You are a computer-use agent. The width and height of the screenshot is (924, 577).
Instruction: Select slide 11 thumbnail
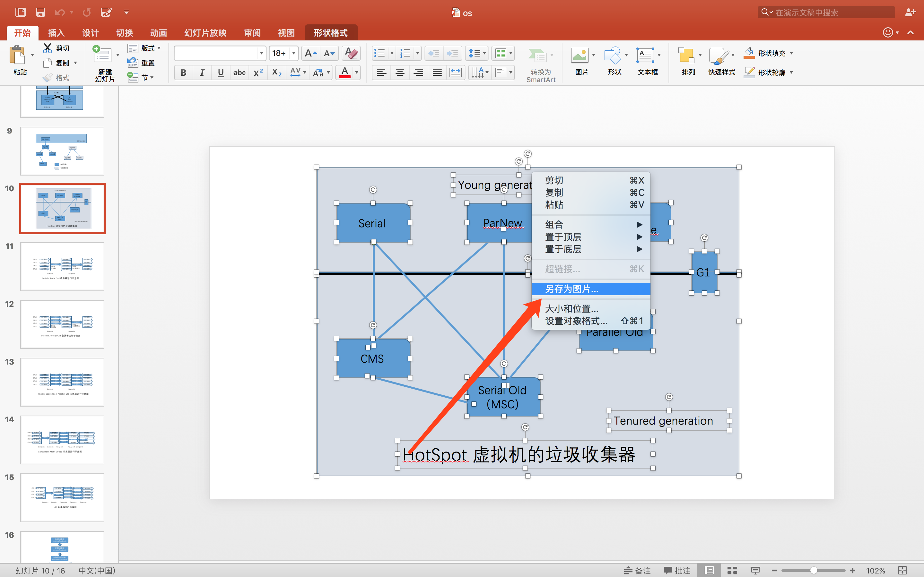(62, 266)
